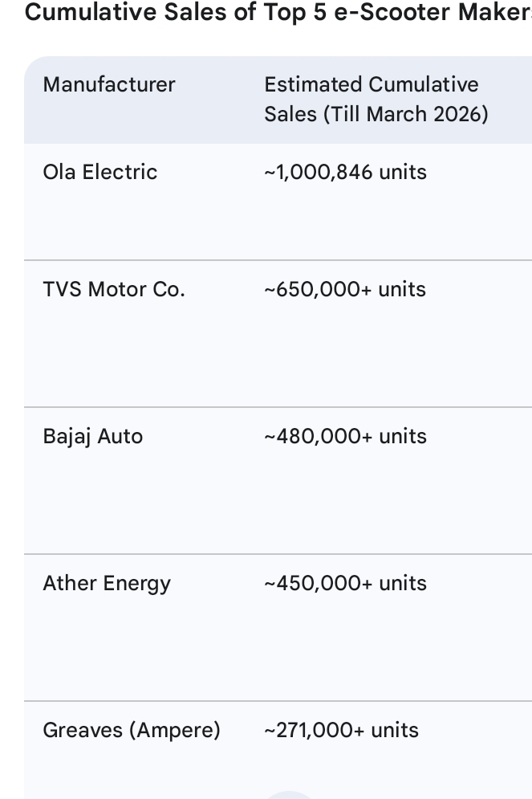Click the Estimated Cumulative Sales column header
This screenshot has width=532, height=799.
point(376,99)
